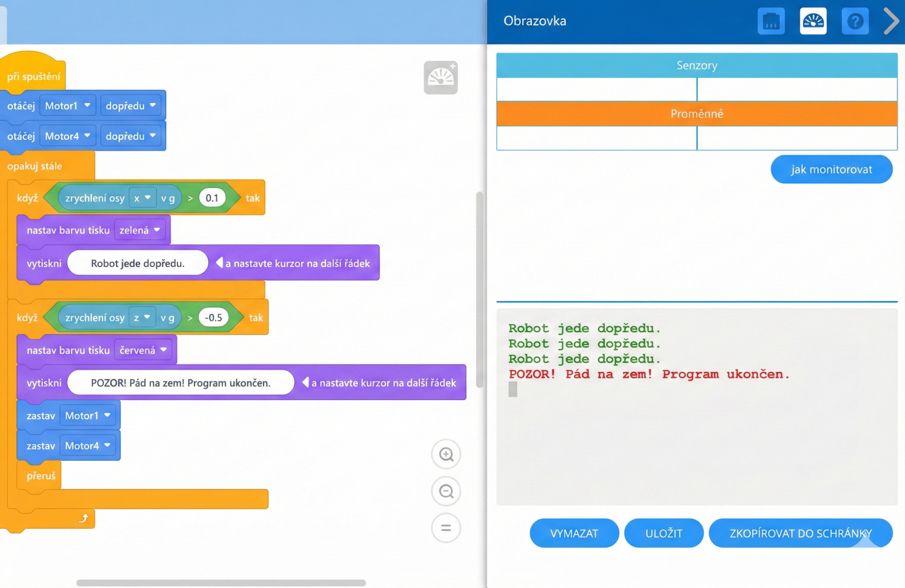Zoom in the block workspace
This screenshot has width=905, height=588.
click(x=446, y=454)
